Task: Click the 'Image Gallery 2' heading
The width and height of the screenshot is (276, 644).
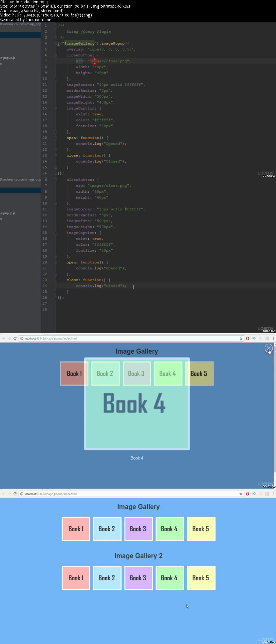Action: click(x=138, y=556)
